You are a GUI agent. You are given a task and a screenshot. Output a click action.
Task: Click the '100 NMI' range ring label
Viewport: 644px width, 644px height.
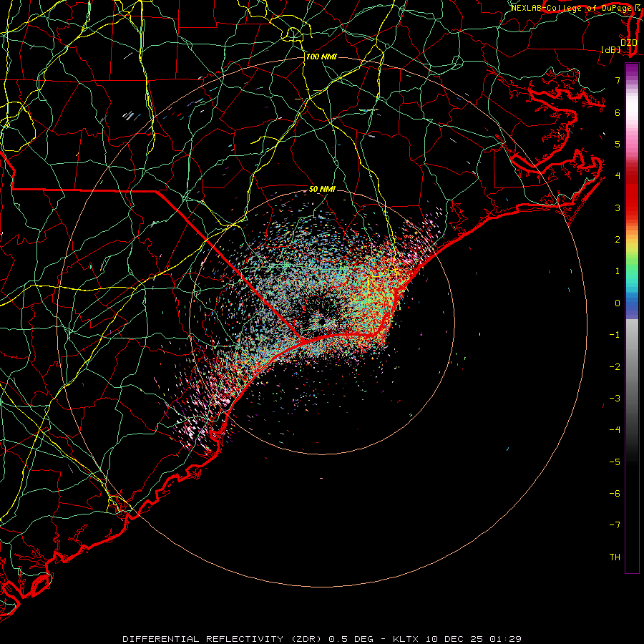pos(321,57)
